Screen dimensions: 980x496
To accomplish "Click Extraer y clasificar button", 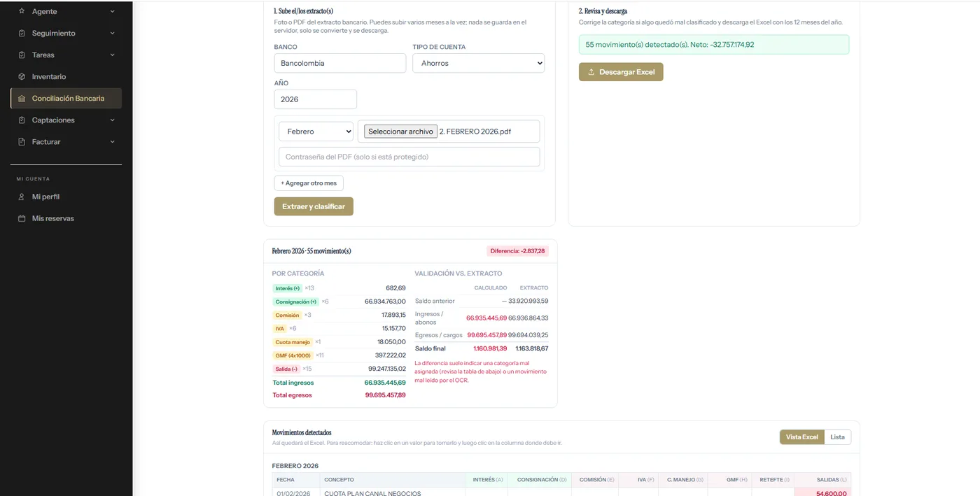I will 314,206.
